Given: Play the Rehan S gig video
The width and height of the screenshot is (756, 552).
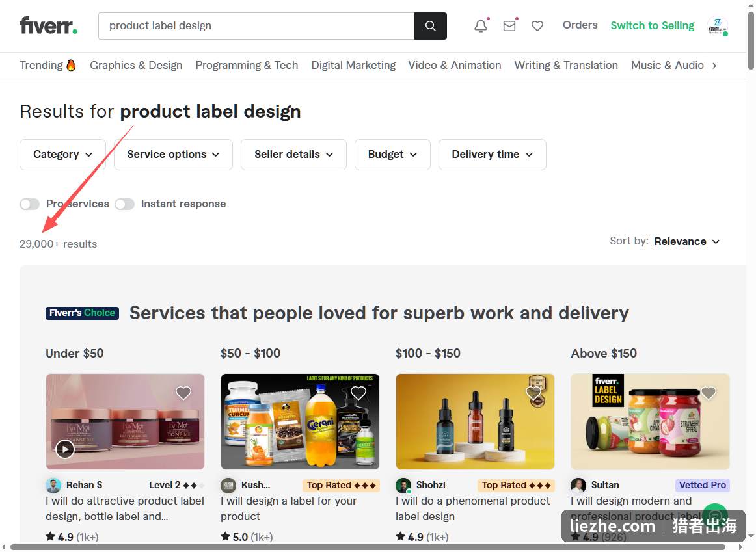Looking at the screenshot, I should click(65, 449).
